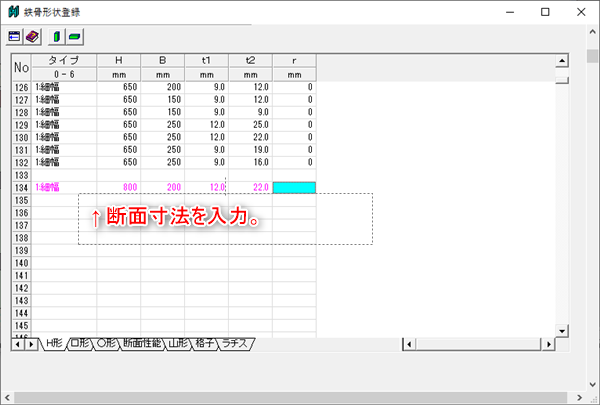Viewport: 600px width, 405px height.
Task: Click the H value cell in row 134
Action: click(119, 187)
